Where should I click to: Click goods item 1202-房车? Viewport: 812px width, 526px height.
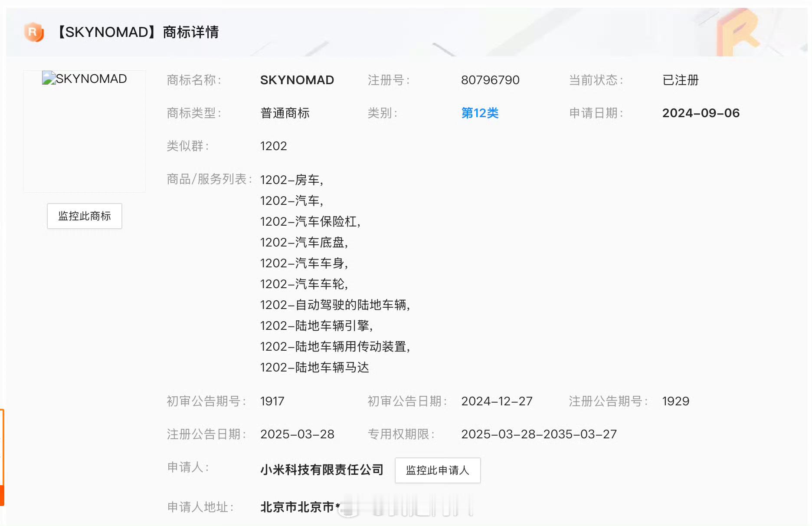(x=291, y=180)
